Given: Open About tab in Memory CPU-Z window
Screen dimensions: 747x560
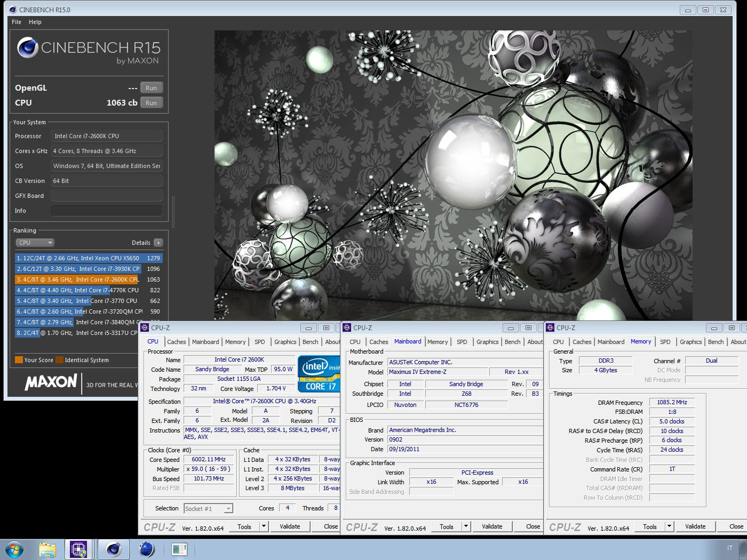Looking at the screenshot, I should point(738,342).
